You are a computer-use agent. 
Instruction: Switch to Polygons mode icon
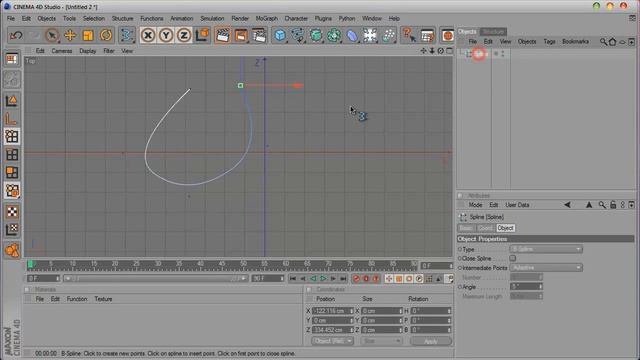coord(12,172)
